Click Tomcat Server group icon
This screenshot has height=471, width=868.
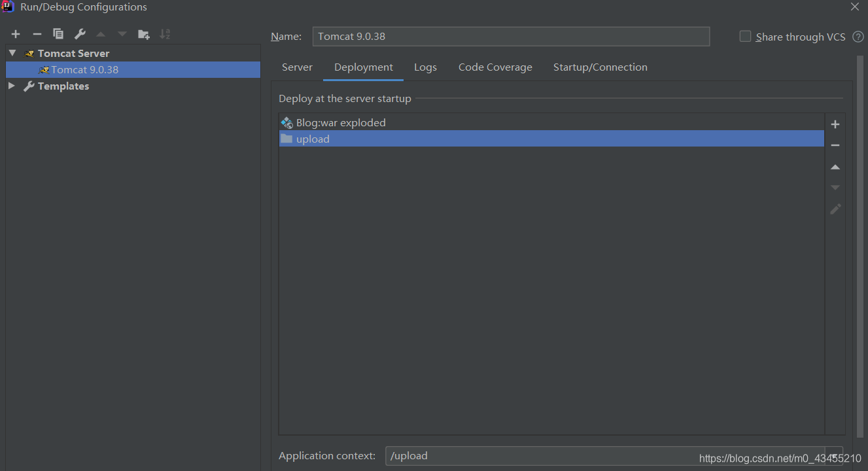pos(29,54)
